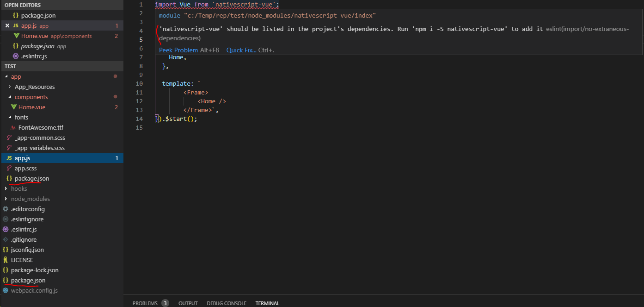
Task: Click the import Vue from 'nativescript-vue' code line
Action: pyautogui.click(x=217, y=4)
